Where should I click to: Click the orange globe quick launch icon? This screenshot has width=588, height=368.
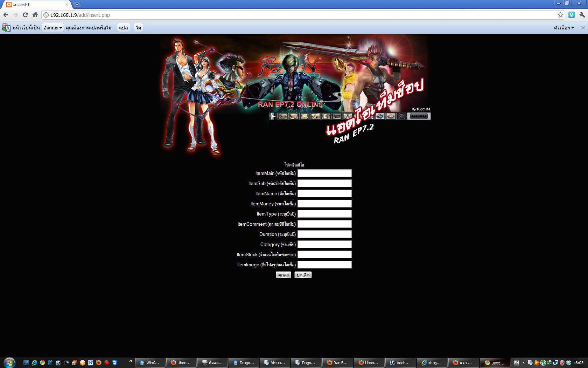point(83,363)
